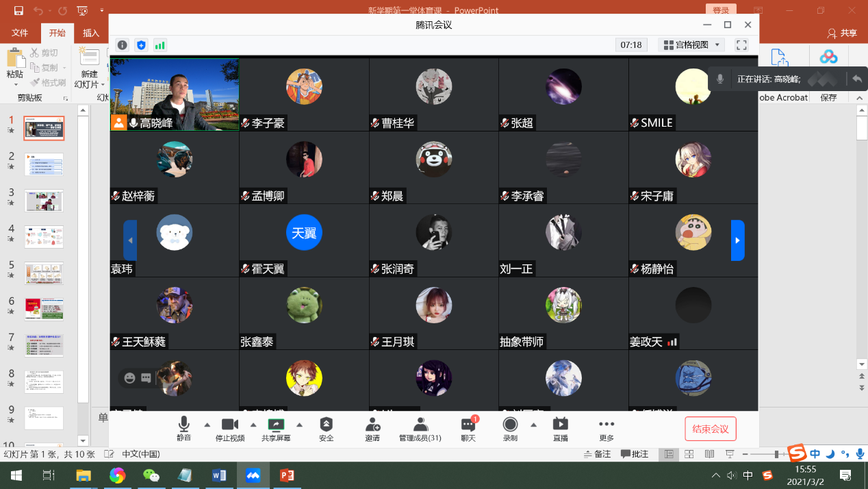Toggle meeting 录制 recording
This screenshot has height=489, width=868.
(x=510, y=429)
